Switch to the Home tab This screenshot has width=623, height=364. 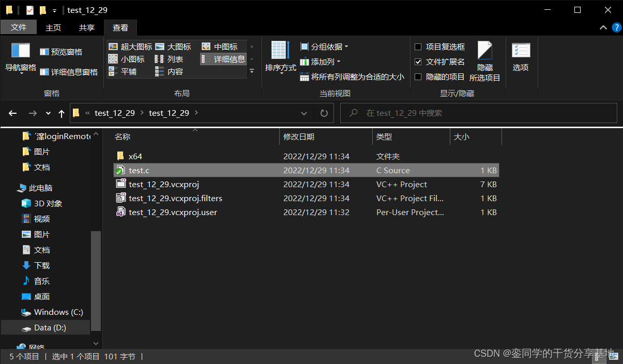point(53,27)
